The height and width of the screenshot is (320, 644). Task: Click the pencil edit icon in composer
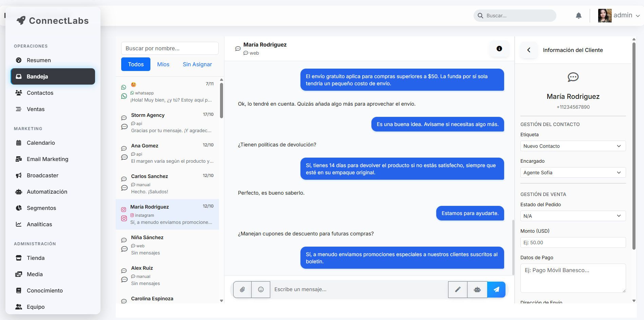pos(458,289)
